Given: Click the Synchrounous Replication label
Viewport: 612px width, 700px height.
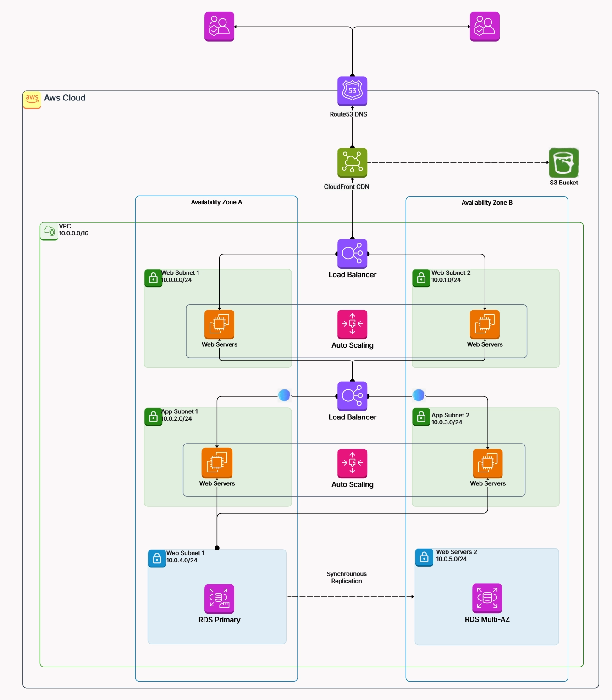Looking at the screenshot, I should pyautogui.click(x=347, y=577).
